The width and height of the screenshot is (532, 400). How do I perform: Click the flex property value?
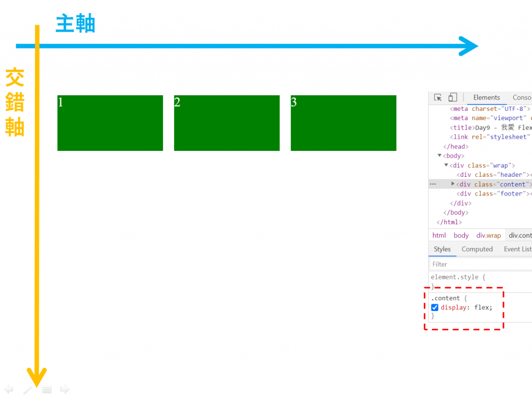click(x=481, y=307)
